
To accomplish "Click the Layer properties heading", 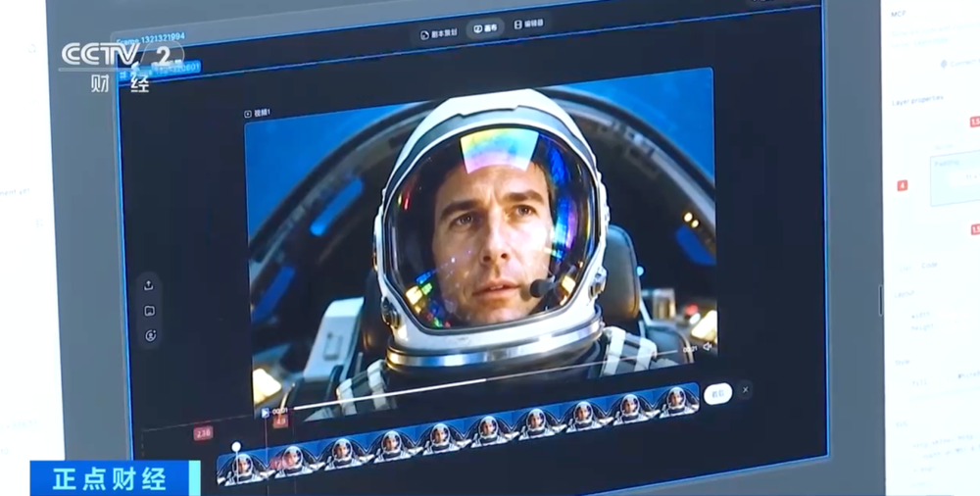I will [917, 100].
